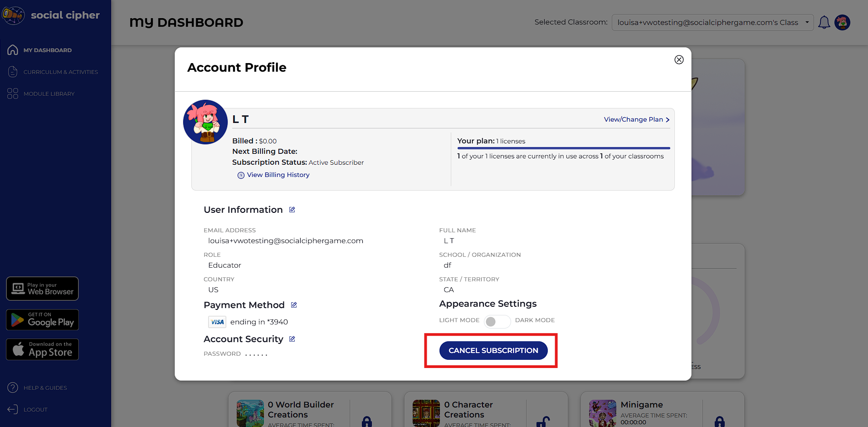Open Curriculum & Activities menu item
Viewport: 868px width, 427px height.
(60, 72)
